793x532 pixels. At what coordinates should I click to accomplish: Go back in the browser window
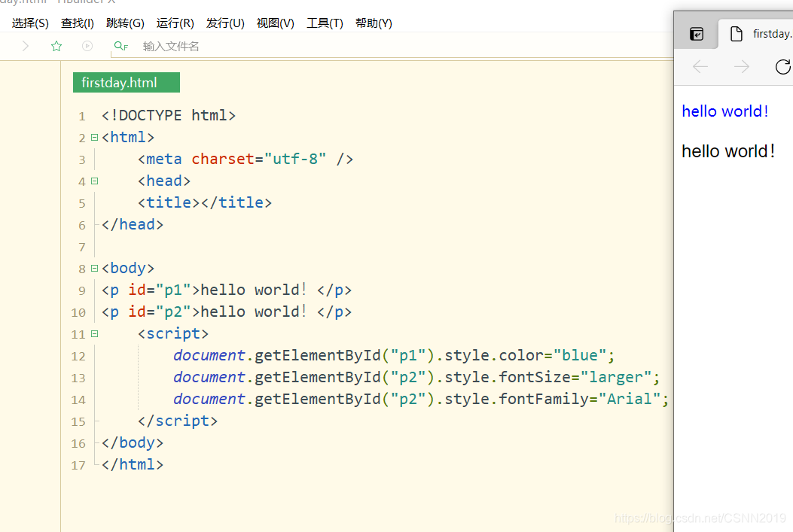coord(700,67)
